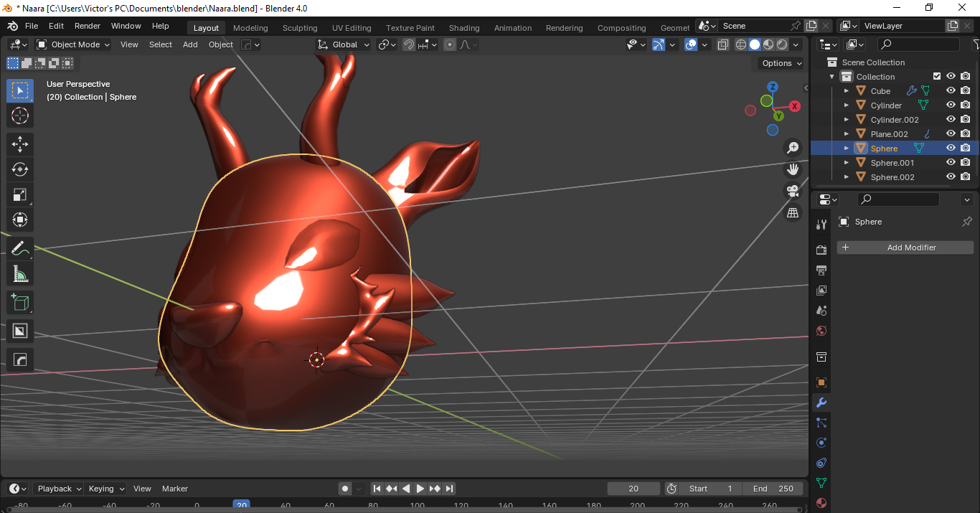The width and height of the screenshot is (980, 513).
Task: Open the File menu
Action: [x=32, y=26]
